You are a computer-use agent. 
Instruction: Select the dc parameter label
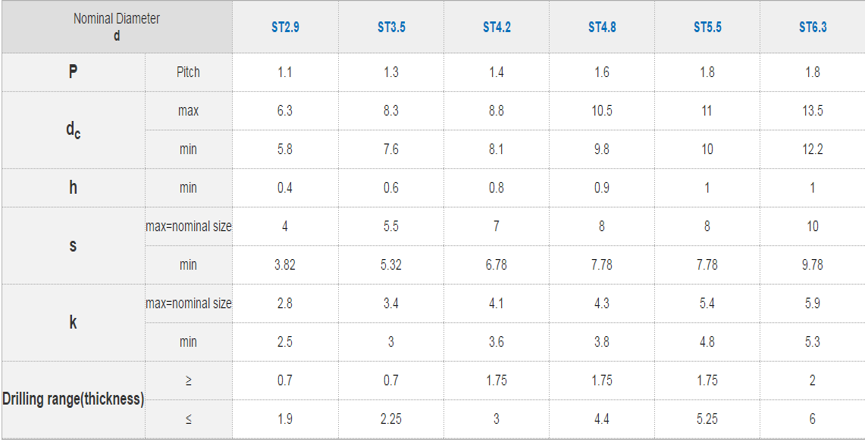73,130
